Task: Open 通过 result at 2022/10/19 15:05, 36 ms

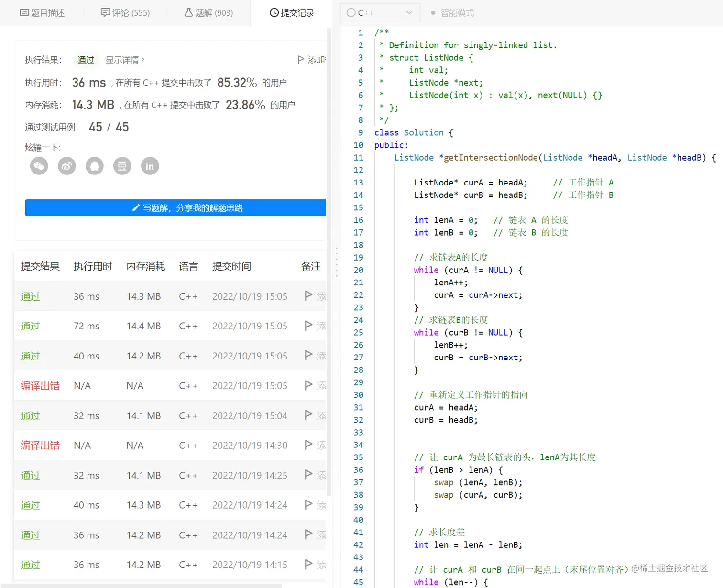Action: (30, 296)
